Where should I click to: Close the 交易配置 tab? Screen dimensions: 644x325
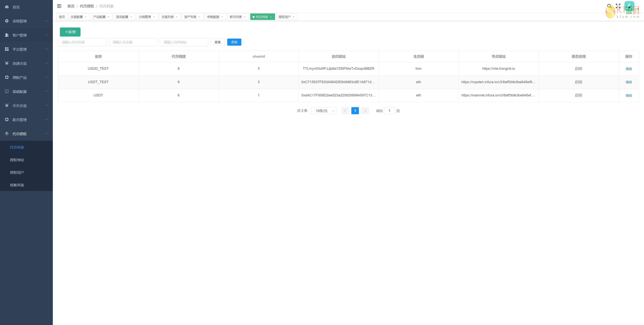click(x=86, y=17)
